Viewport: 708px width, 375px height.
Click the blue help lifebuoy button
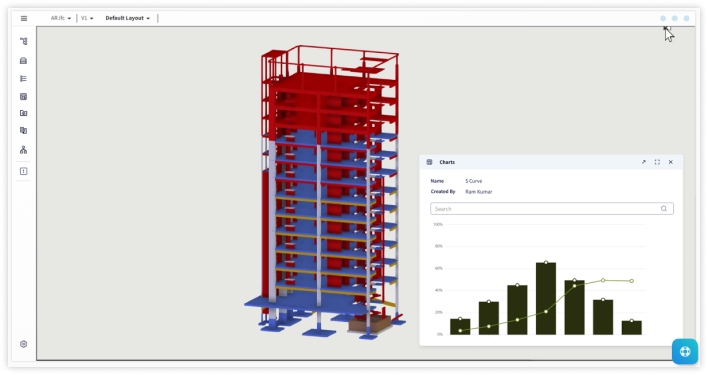click(x=685, y=351)
